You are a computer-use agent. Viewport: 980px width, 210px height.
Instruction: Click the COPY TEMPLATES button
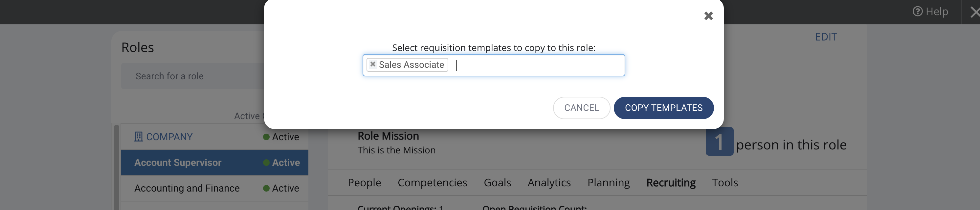[x=663, y=108]
